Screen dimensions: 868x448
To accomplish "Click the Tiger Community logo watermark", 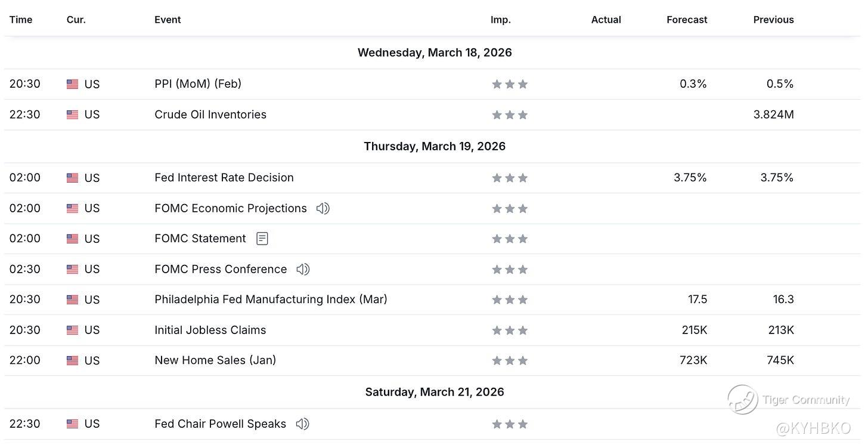I will [743, 400].
